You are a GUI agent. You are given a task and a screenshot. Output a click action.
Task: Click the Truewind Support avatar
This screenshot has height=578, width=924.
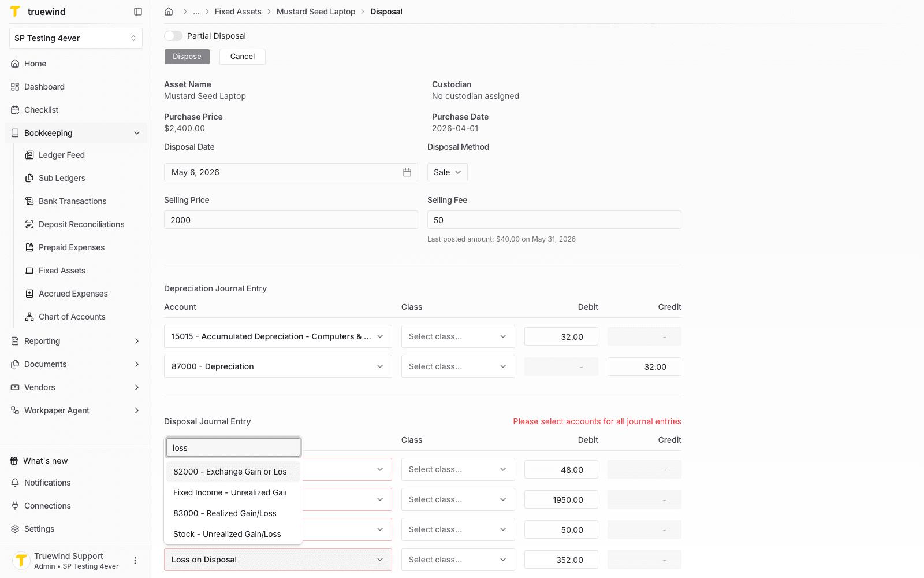click(x=21, y=561)
